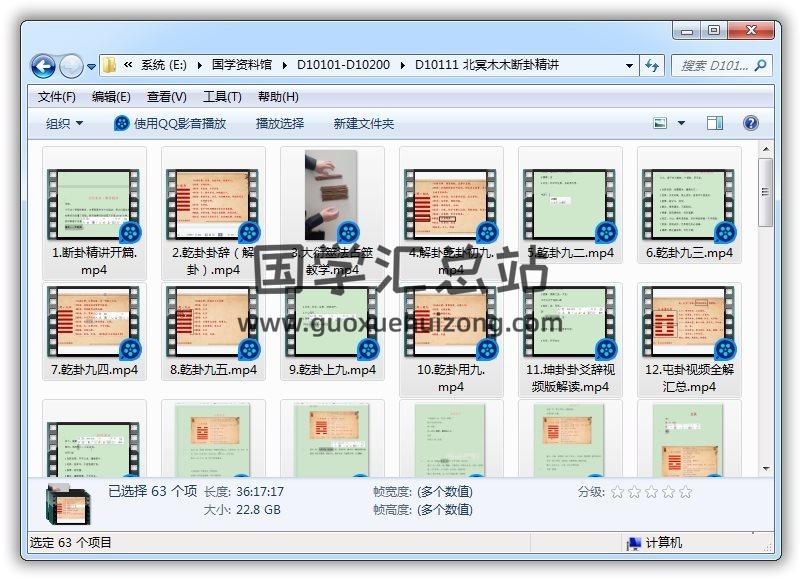802x581 pixels.
Task: Click the details pane preview thumbnail
Action: coord(68,505)
